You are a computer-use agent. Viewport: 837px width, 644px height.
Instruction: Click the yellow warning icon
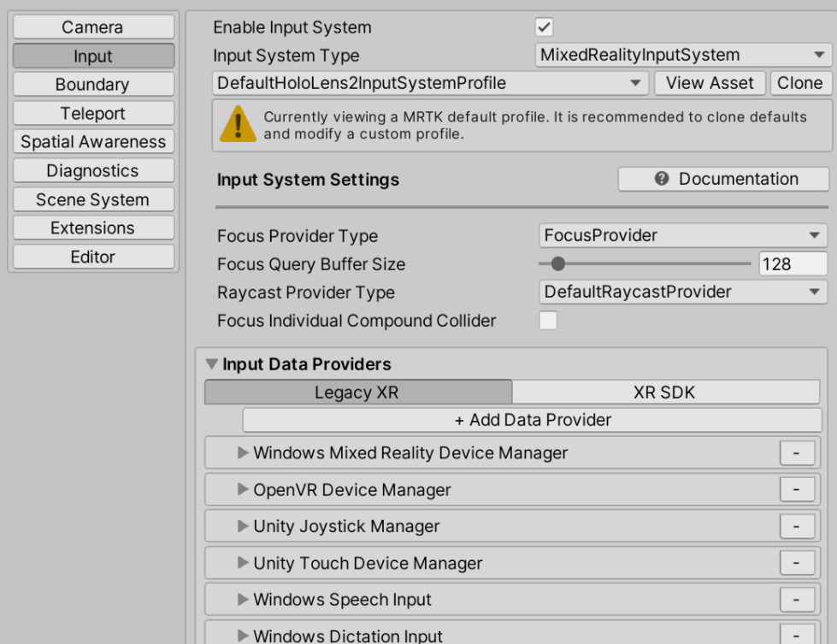(x=236, y=126)
